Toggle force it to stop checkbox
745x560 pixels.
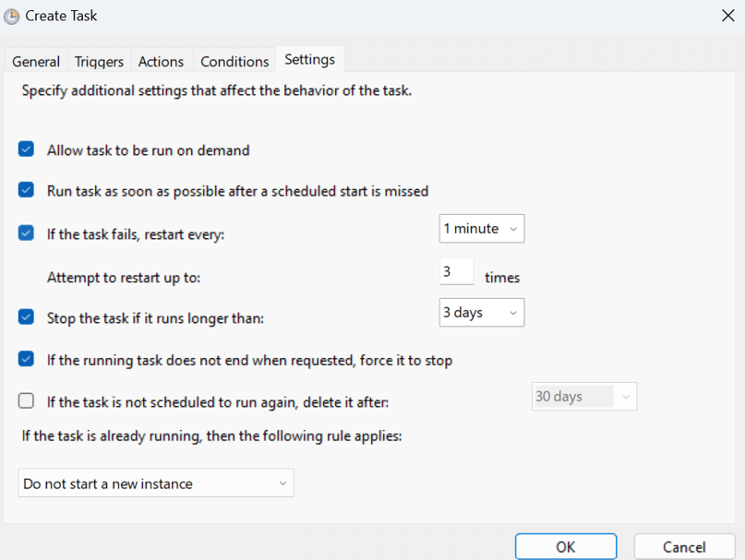pos(26,360)
